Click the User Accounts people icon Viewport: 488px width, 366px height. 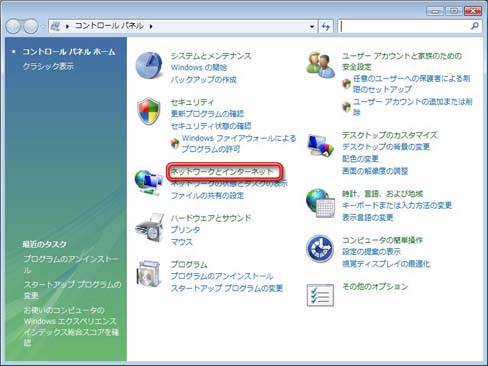click(x=320, y=65)
